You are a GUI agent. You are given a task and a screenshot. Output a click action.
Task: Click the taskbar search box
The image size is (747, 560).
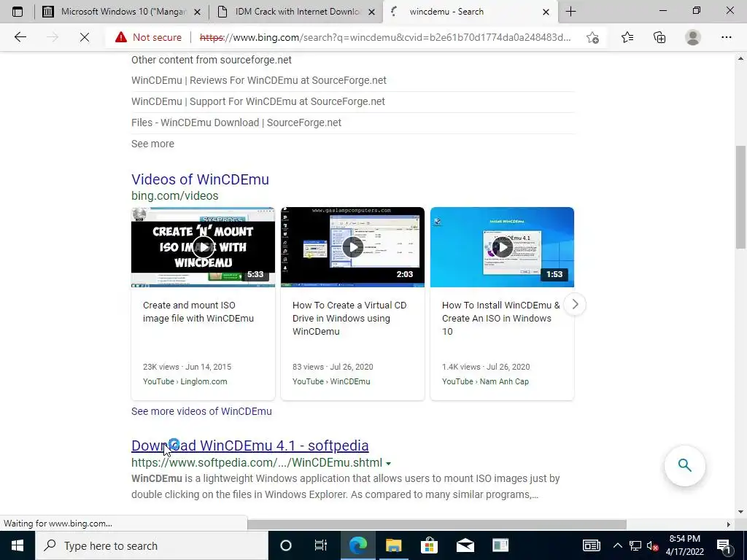pyautogui.click(x=152, y=545)
